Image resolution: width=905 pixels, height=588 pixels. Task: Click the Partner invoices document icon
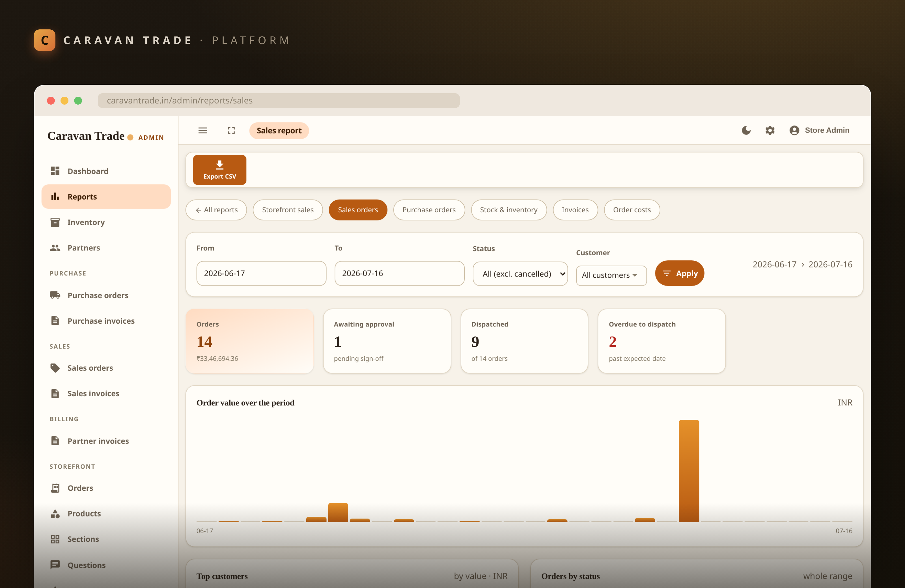click(x=55, y=440)
